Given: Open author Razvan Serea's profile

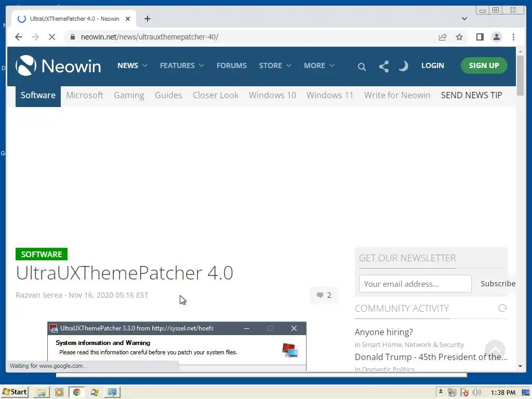Looking at the screenshot, I should [38, 295].
